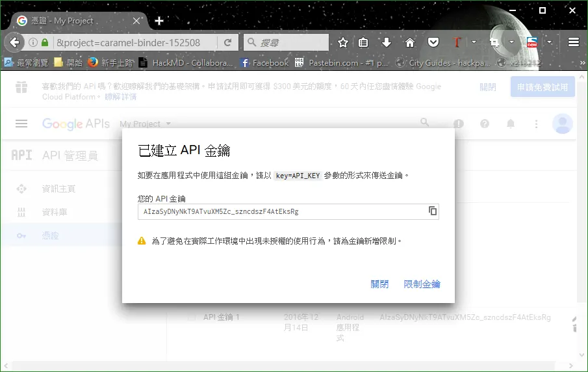Open a new tab with plus
The image size is (588, 372).
[159, 21]
